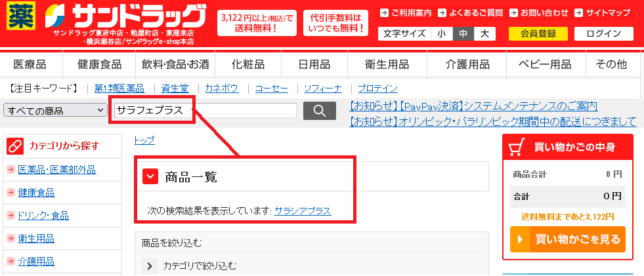Screen dimensions: 644x276
Task: Click the magnifying glass search button
Action: tap(320, 111)
